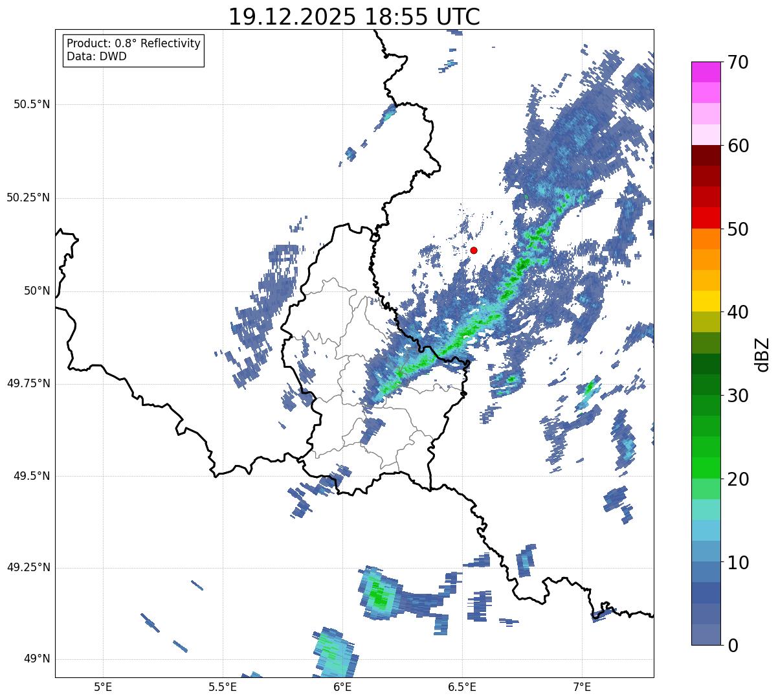
Task: Click the colorbar tick label 0
Action: pyautogui.click(x=733, y=646)
